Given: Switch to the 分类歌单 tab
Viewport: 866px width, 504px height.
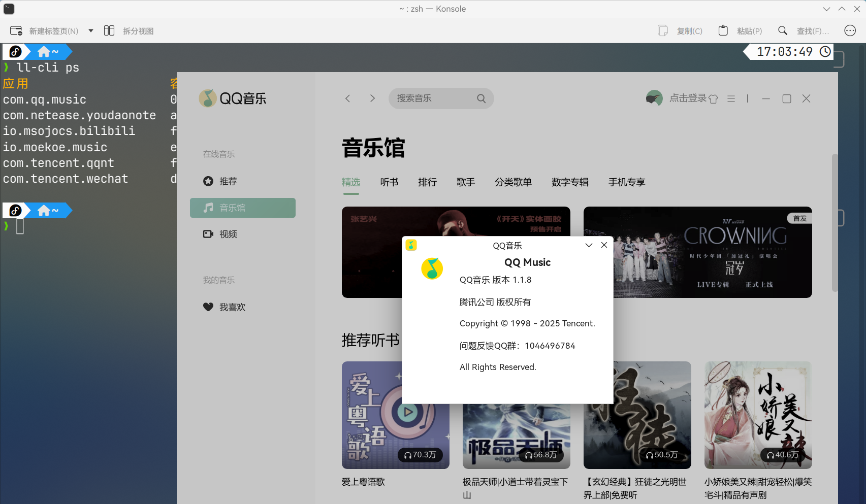Looking at the screenshot, I should (x=513, y=182).
